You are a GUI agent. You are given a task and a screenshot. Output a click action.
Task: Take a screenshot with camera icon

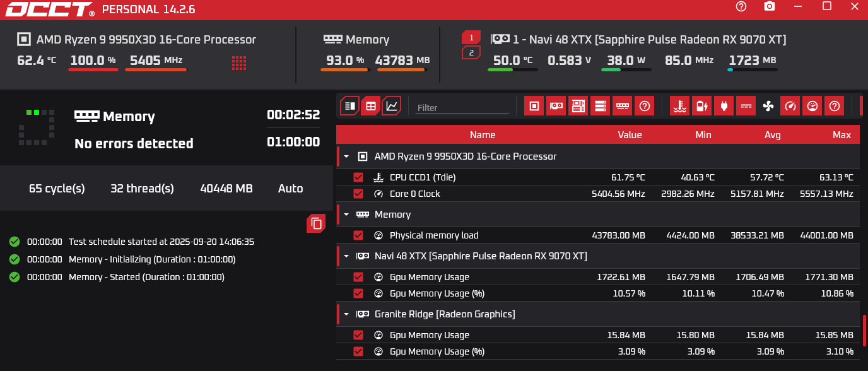(x=769, y=6)
